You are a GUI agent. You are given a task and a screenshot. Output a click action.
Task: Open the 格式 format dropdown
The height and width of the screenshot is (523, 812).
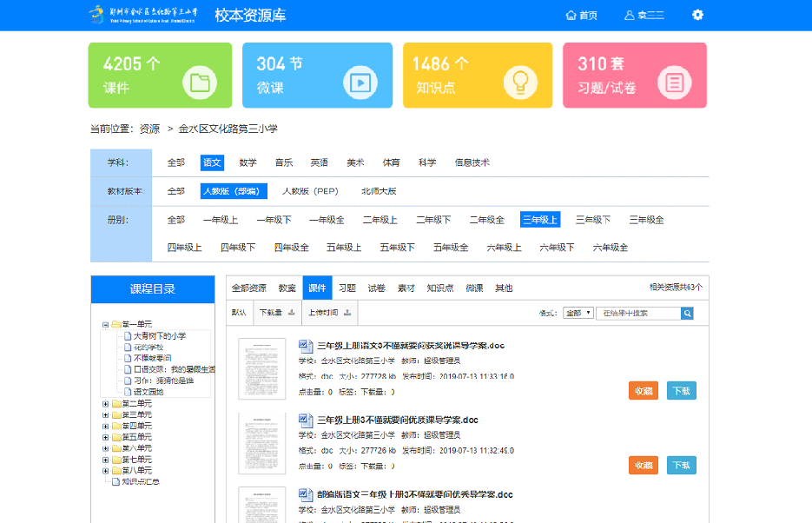click(578, 313)
